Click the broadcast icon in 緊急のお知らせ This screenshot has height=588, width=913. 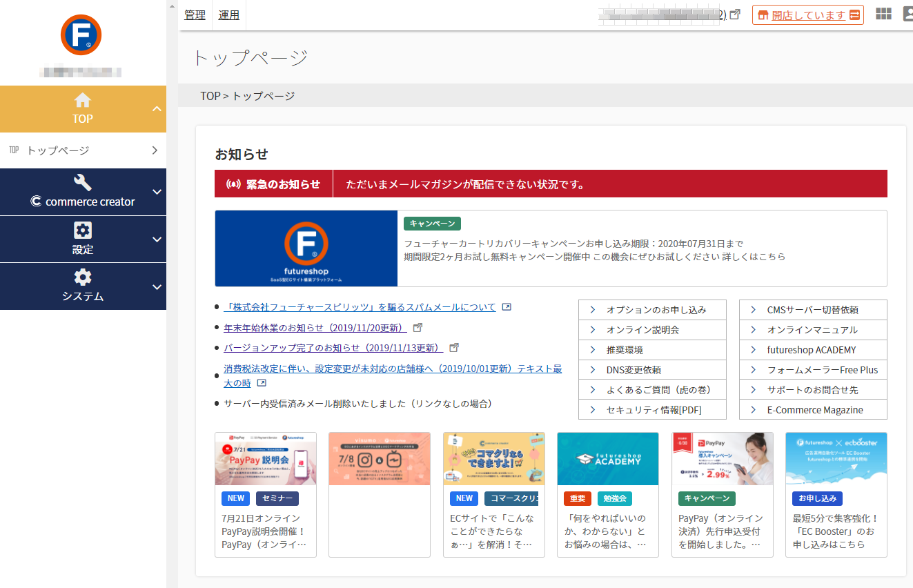click(233, 184)
